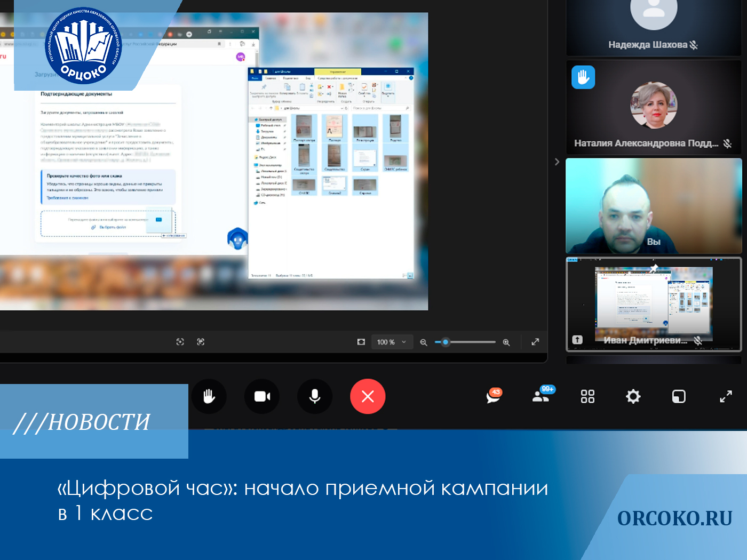Raise hand using the bottom hand button
The image size is (747, 560).
[209, 396]
